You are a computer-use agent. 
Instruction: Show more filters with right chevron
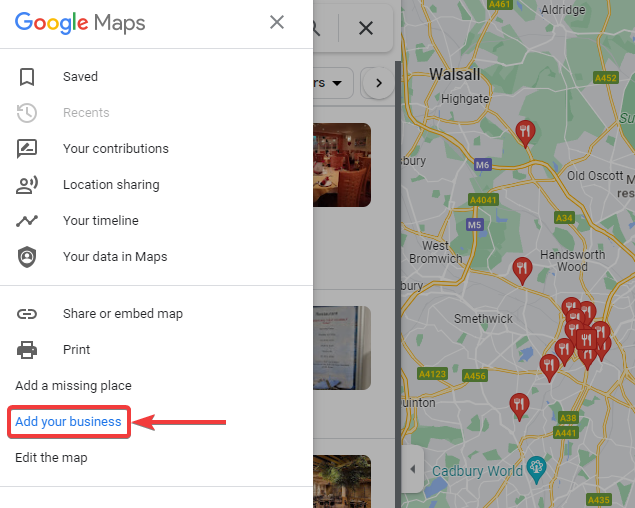point(379,83)
